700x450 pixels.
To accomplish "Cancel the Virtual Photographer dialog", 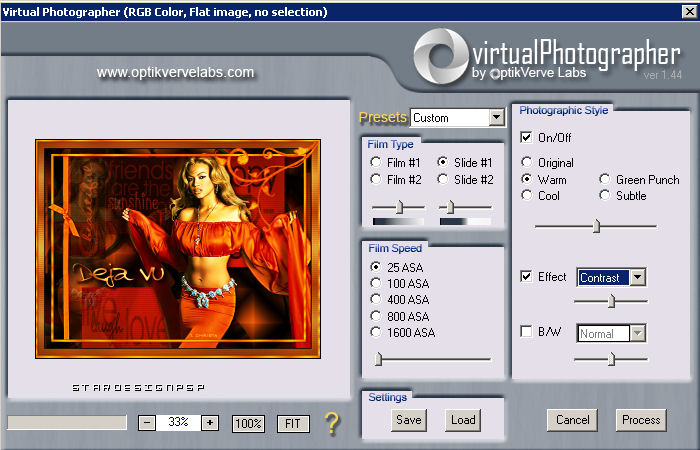I will (572, 420).
